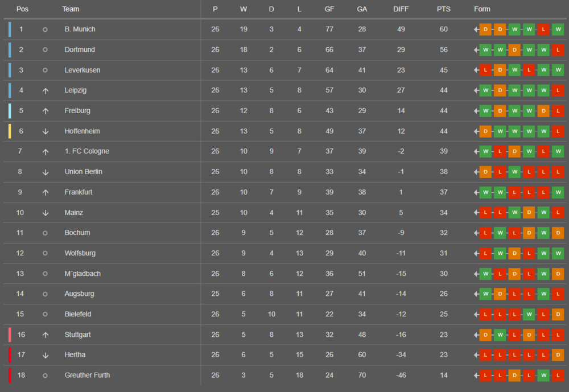Open the Union Berlin team link
Screen dimensions: 569x392
84,172
